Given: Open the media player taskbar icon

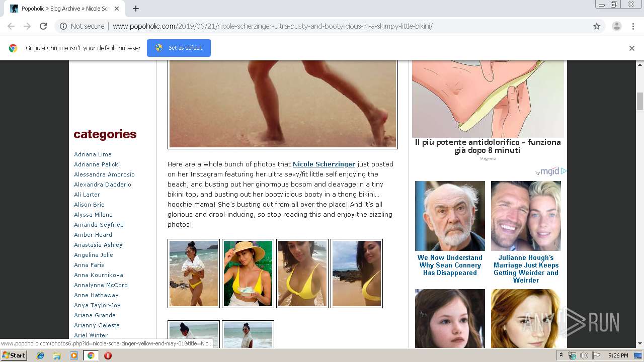Looking at the screenshot, I should point(73,355).
